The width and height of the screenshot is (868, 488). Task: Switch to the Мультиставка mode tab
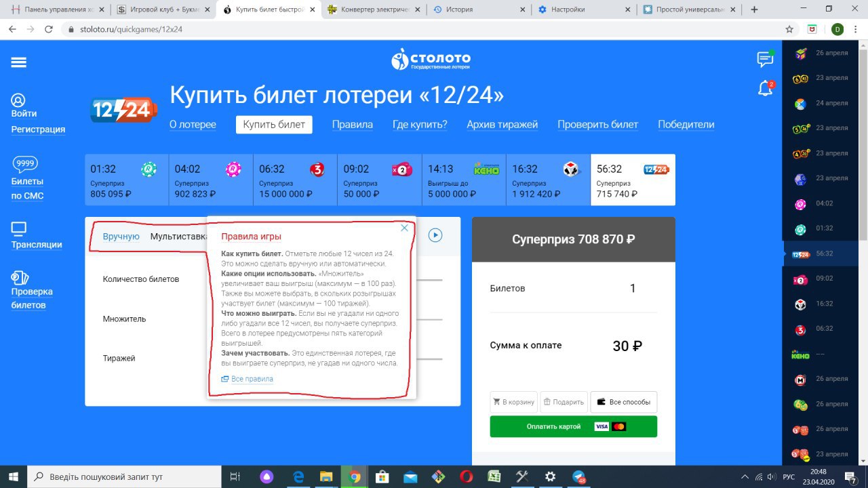click(178, 236)
